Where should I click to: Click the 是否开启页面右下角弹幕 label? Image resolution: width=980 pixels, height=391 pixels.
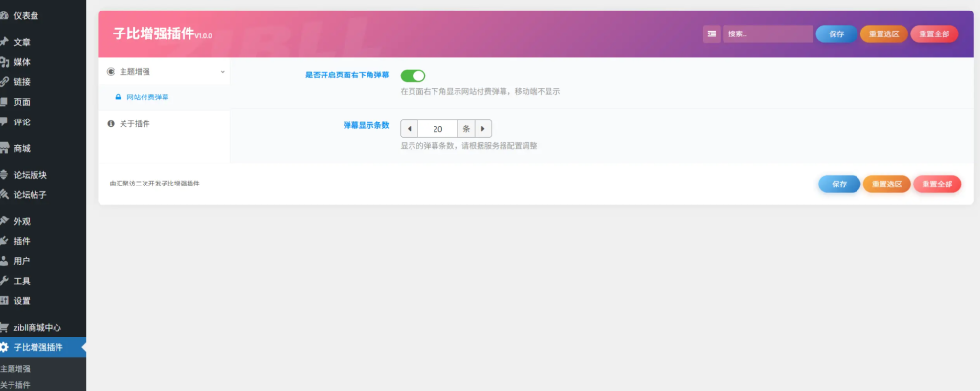tap(346, 75)
